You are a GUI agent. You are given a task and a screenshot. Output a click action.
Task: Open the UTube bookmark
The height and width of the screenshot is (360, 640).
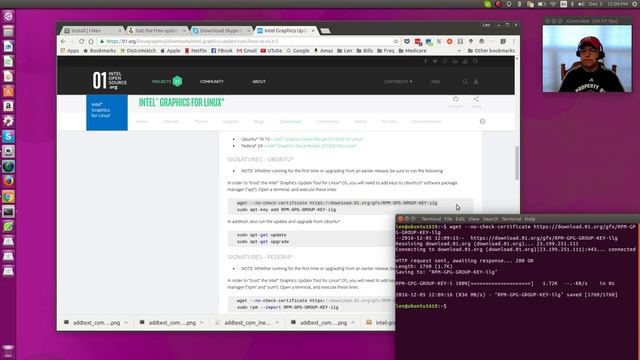271,51
